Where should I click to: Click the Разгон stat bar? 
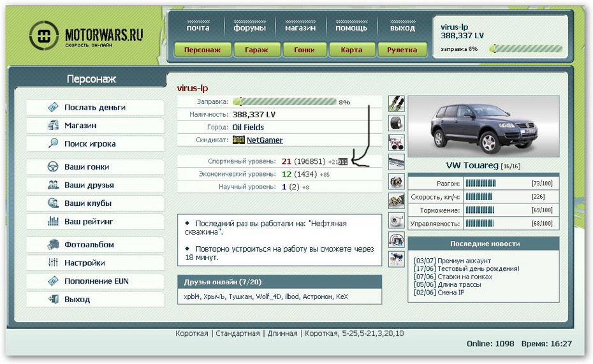click(x=481, y=184)
